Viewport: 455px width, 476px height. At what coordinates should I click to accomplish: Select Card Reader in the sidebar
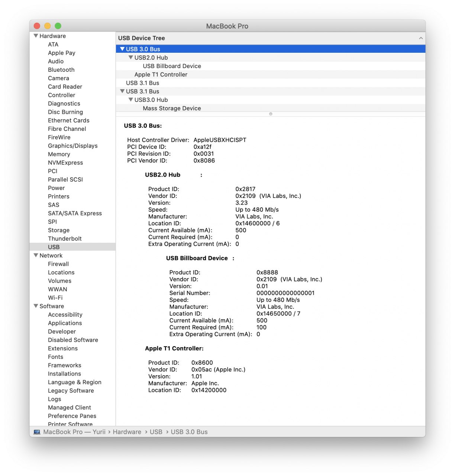65,87
